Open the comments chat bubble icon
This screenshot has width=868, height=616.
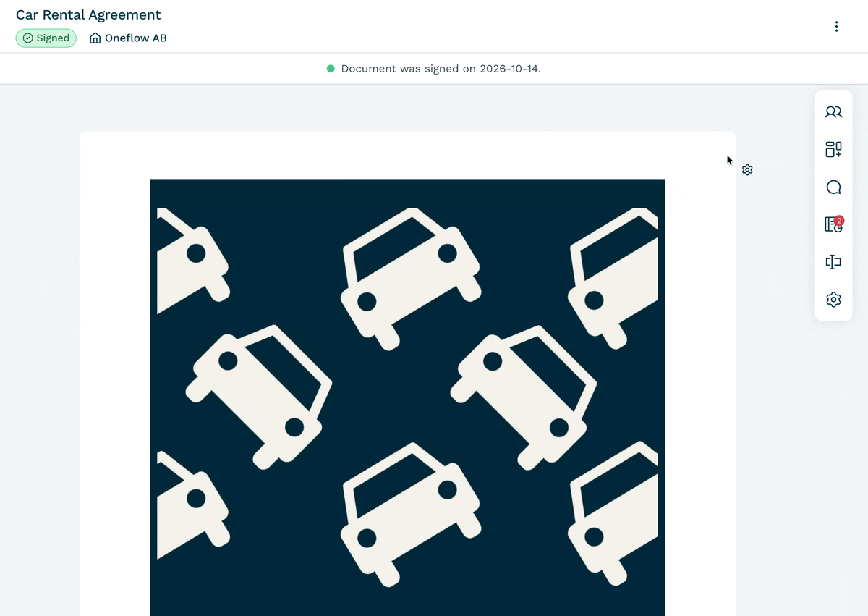coord(833,187)
